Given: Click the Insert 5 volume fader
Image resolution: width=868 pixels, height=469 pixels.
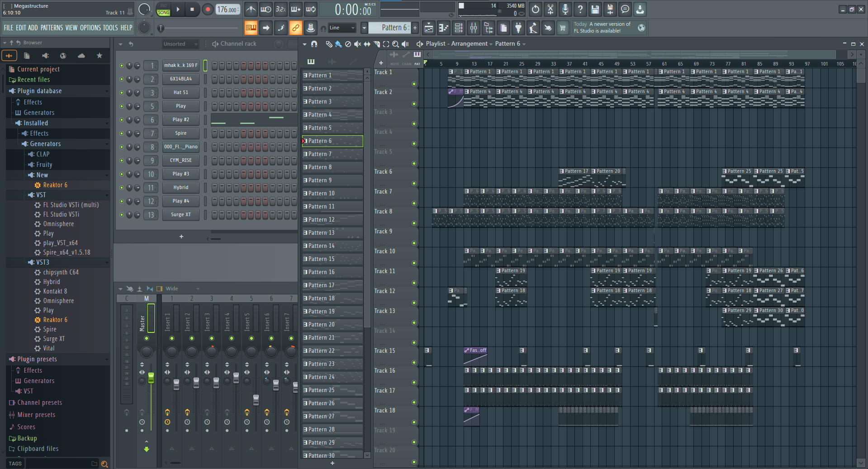Looking at the screenshot, I should point(256,399).
